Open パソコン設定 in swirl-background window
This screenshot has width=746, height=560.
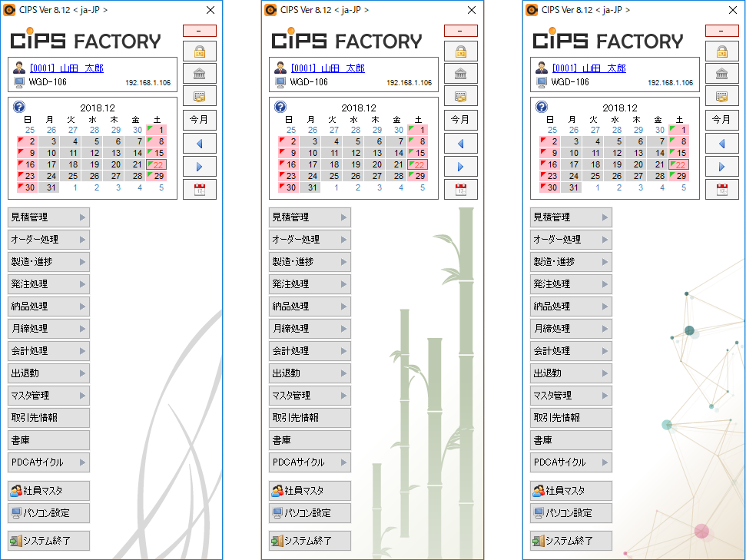pyautogui.click(x=48, y=513)
